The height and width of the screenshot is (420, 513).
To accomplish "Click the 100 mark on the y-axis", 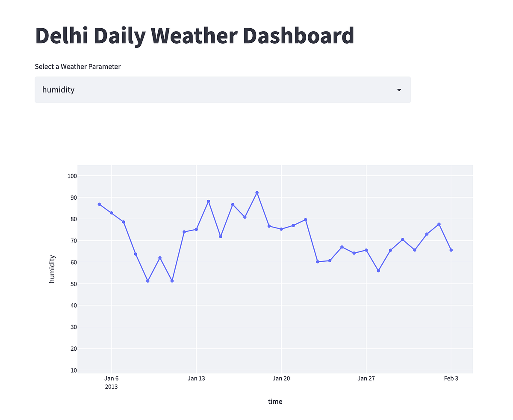I will [x=73, y=176].
